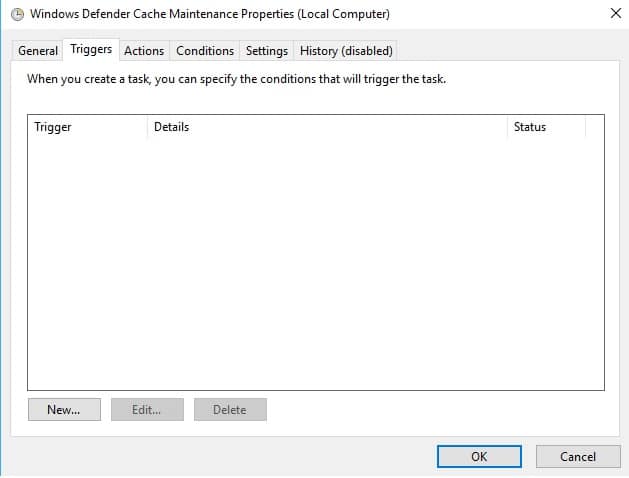Click the Delete button
629x478 pixels.
pyautogui.click(x=230, y=410)
